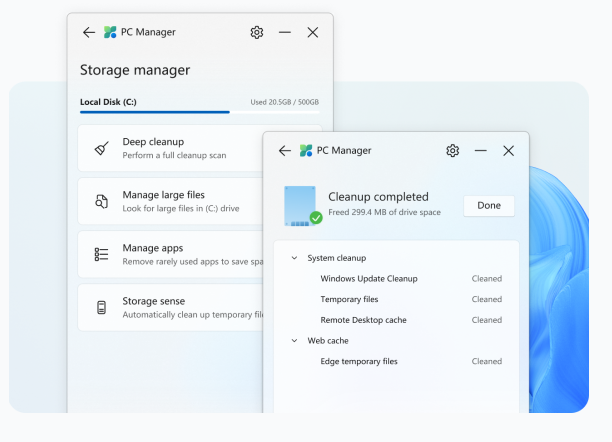Viewport: 612px width, 442px height.
Task: Click back arrow in Storage manager window
Action: [x=89, y=32]
